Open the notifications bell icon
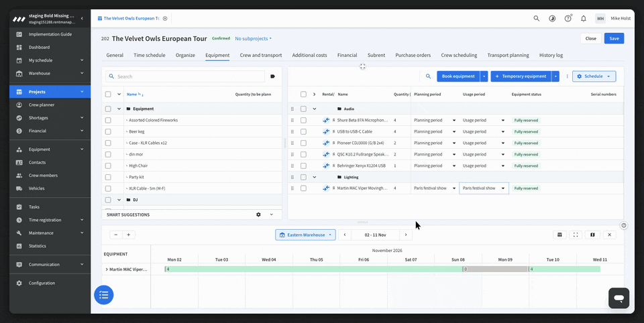The height and width of the screenshot is (323, 644). 583,19
